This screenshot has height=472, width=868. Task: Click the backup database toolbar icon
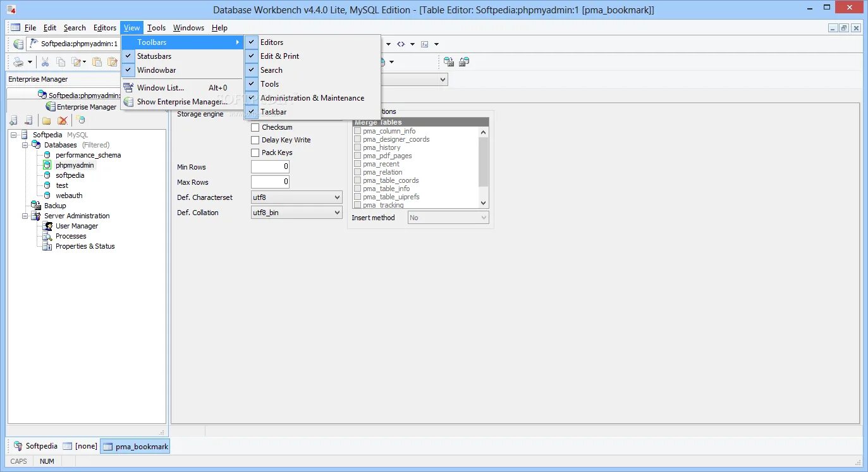448,62
